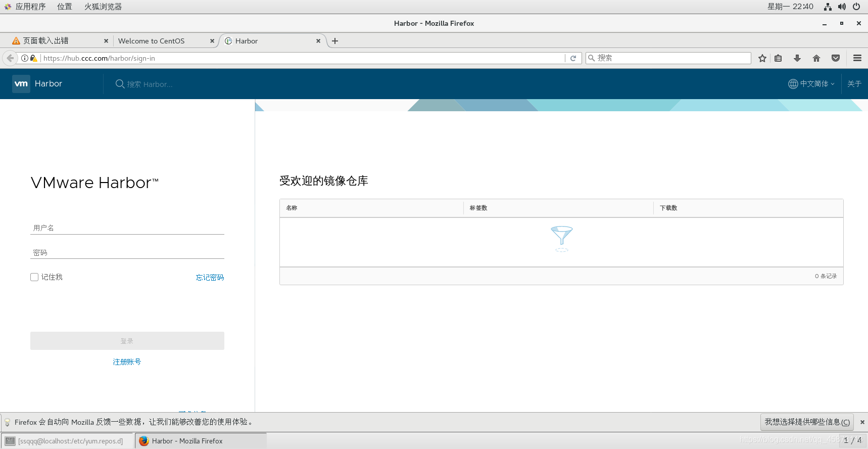868x449 pixels.
Task: Open a new tab with plus icon
Action: coord(335,41)
